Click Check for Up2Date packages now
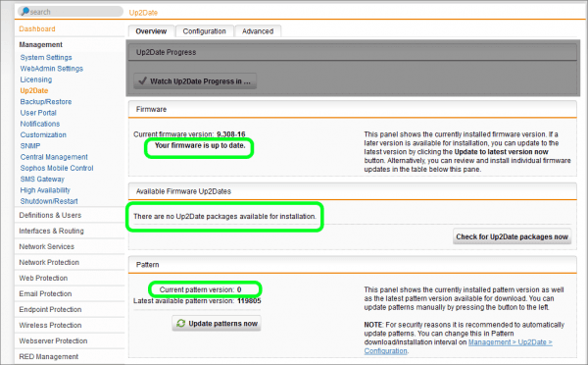Screen dimensions: 588x365 click(512, 236)
